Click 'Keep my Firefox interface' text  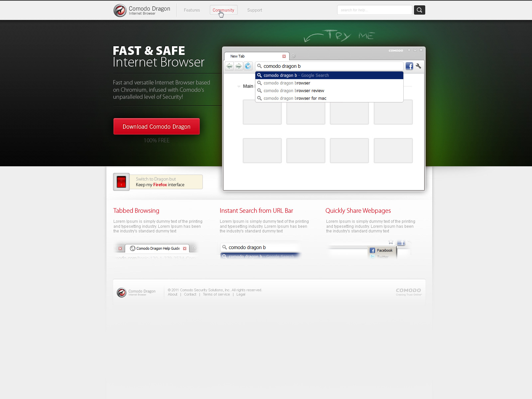click(160, 185)
